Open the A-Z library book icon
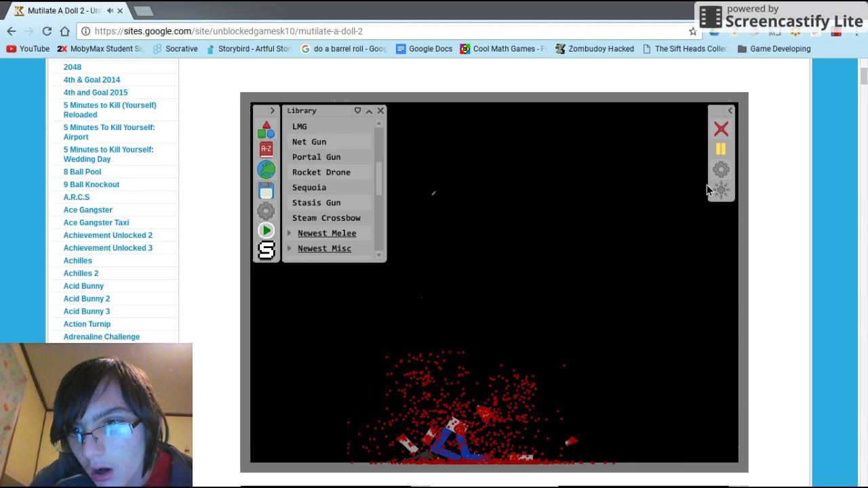 tap(266, 149)
